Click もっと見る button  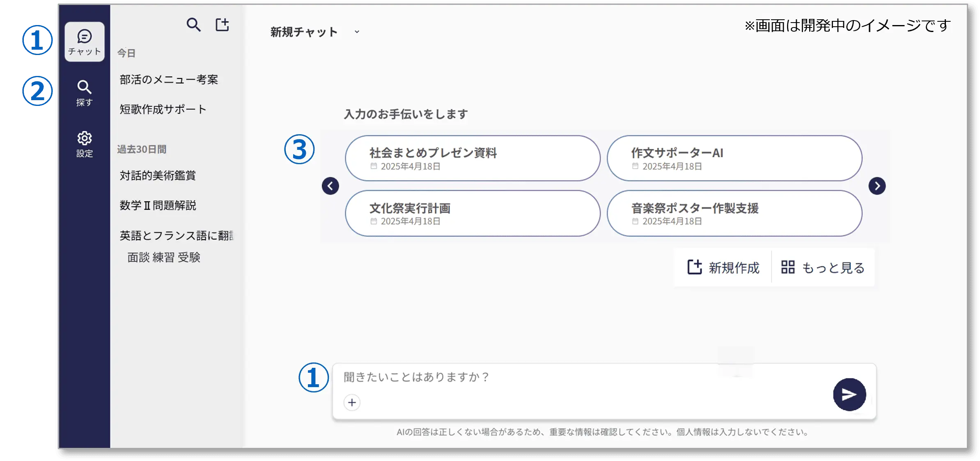[x=823, y=267]
